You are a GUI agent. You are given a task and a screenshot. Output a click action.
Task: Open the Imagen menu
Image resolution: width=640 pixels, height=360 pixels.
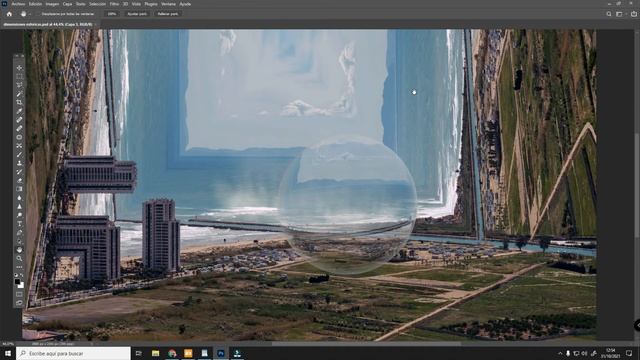(x=52, y=4)
